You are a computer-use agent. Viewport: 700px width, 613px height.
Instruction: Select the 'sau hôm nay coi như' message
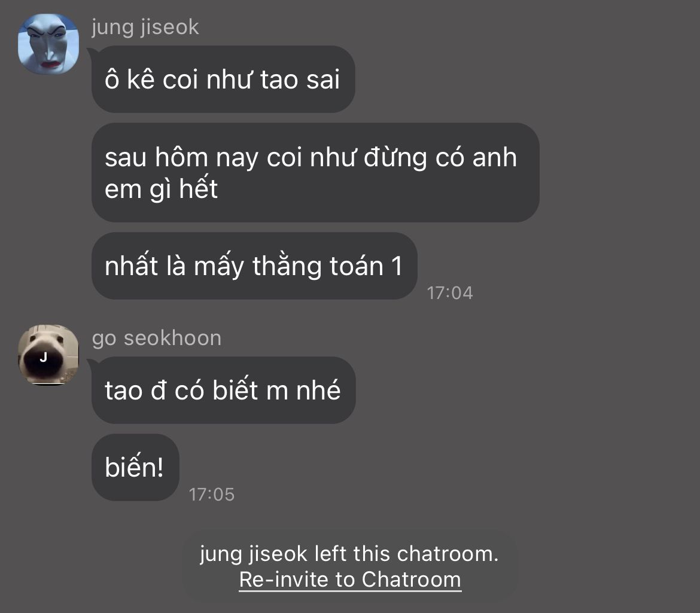click(316, 173)
